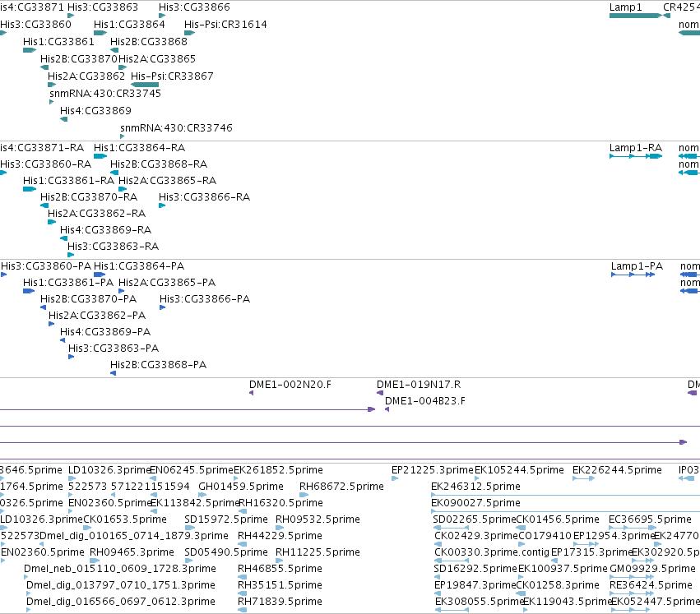
Task: Click the Lamp1-RA transcript arrow glyph
Action: click(636, 156)
